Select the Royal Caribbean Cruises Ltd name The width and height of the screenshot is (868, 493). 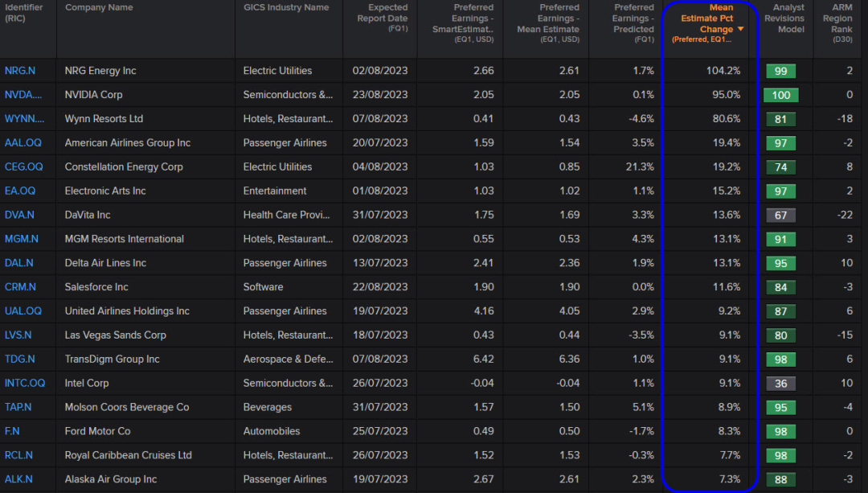pyautogui.click(x=129, y=455)
